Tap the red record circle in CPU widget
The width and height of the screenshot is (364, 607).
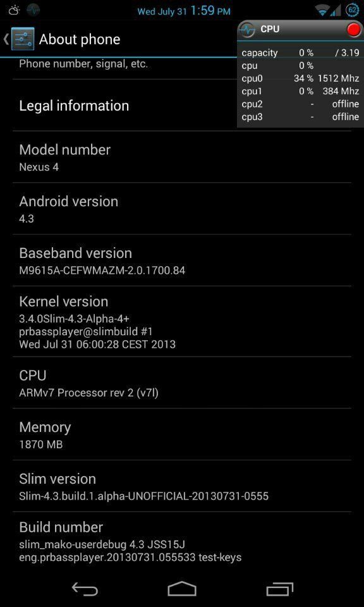pyautogui.click(x=353, y=30)
